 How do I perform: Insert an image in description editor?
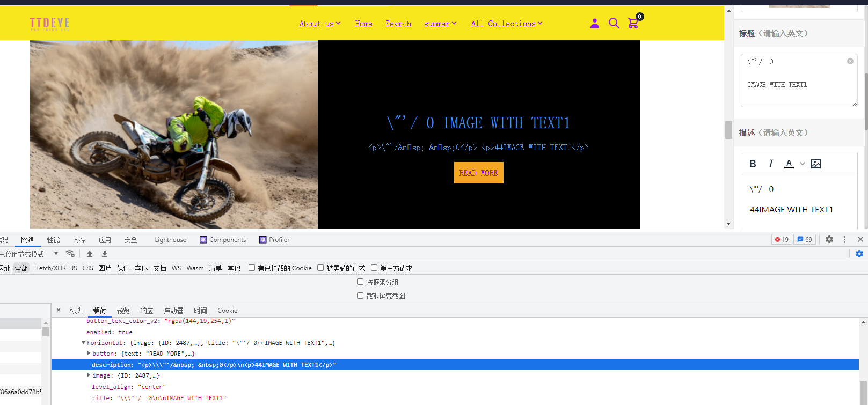[816, 164]
